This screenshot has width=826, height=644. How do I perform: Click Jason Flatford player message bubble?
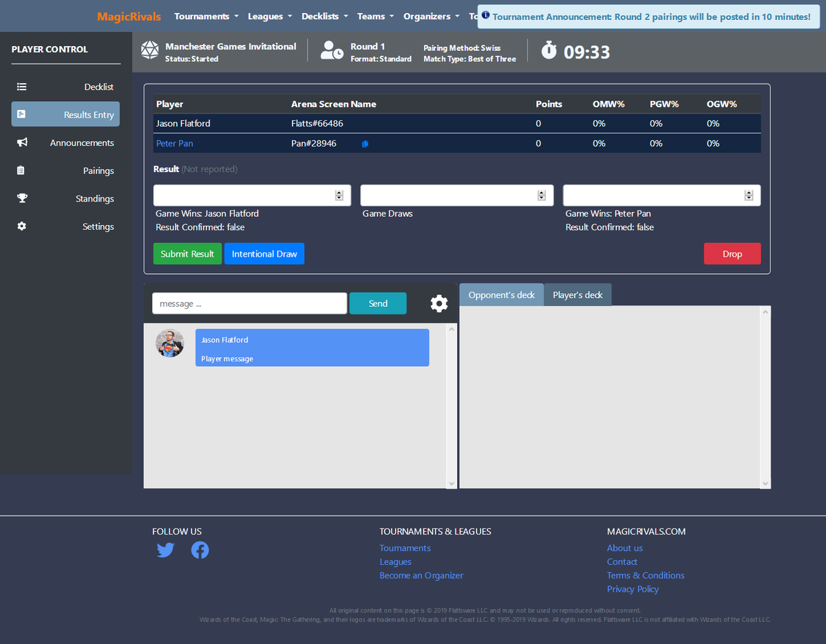[x=312, y=347]
